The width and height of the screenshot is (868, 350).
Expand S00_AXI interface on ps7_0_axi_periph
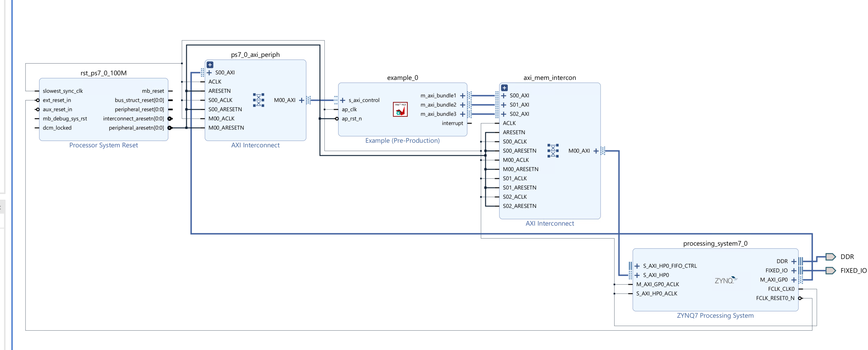coord(209,72)
